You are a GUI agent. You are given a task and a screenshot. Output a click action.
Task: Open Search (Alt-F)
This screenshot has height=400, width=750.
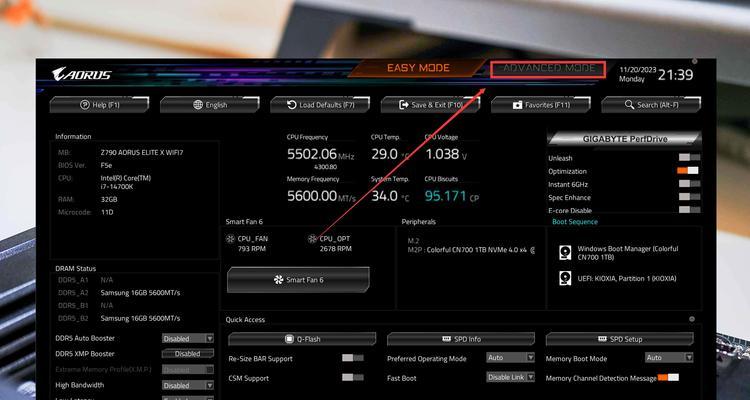651,105
